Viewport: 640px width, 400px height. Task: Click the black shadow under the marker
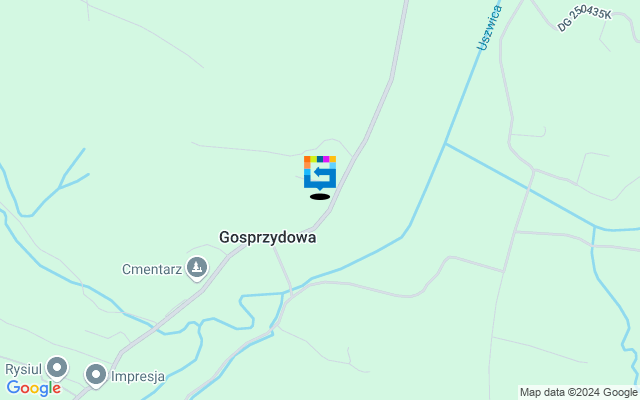320,197
